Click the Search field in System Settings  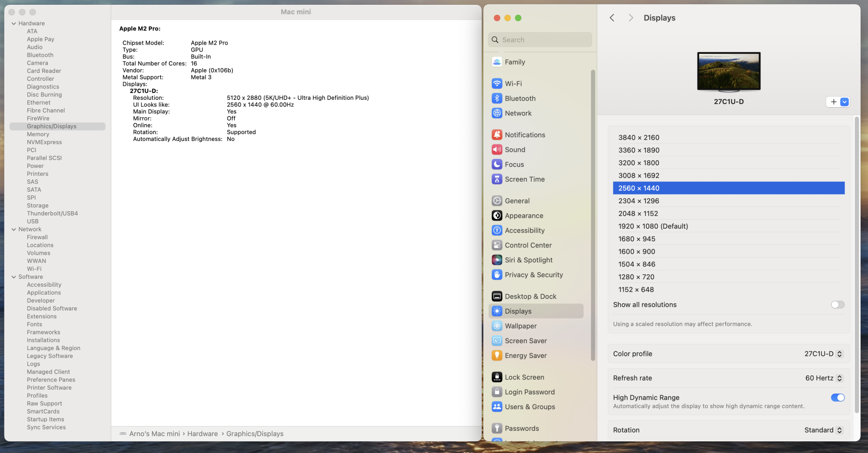540,40
